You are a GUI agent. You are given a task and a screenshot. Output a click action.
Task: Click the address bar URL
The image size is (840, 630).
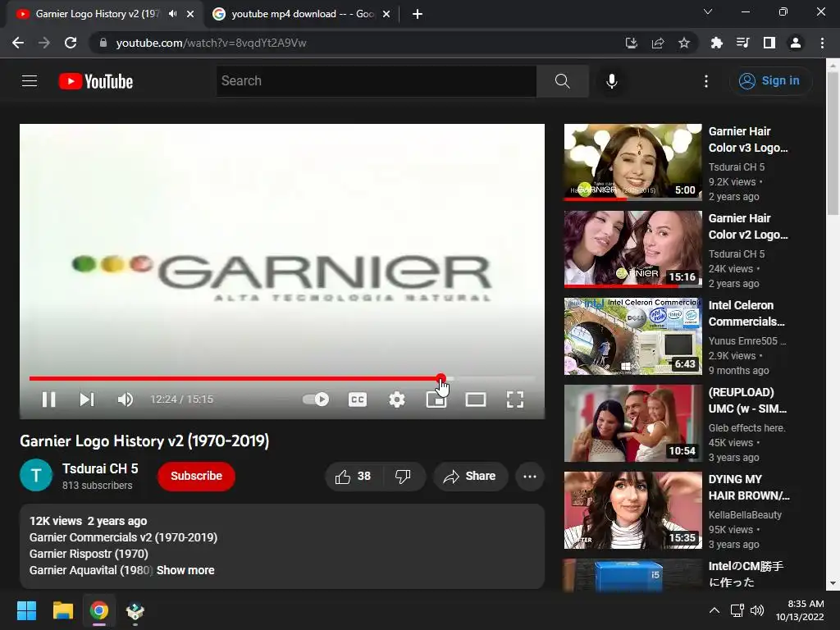click(211, 43)
